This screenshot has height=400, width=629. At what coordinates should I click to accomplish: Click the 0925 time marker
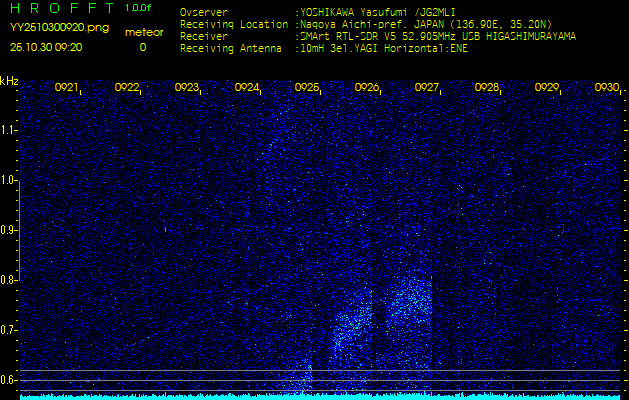(306, 87)
